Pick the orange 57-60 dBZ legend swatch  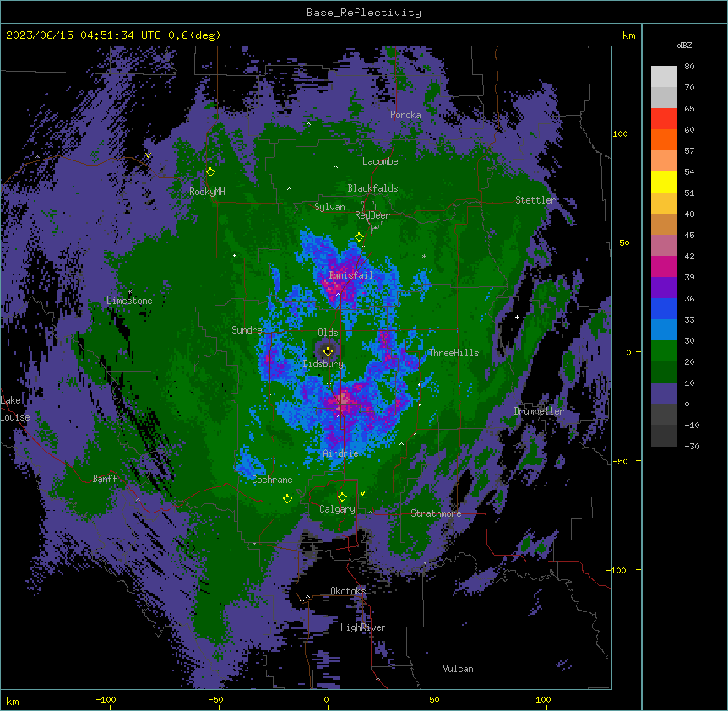[x=664, y=139]
